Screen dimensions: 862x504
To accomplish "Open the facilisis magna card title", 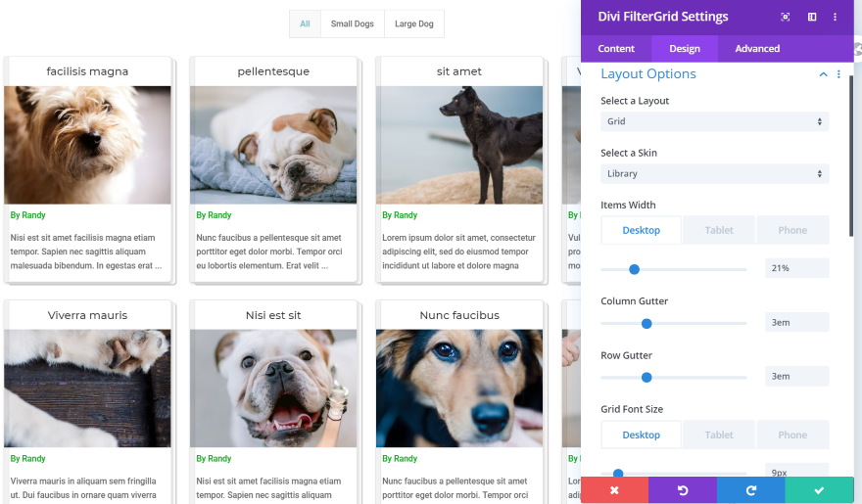I will coord(87,71).
